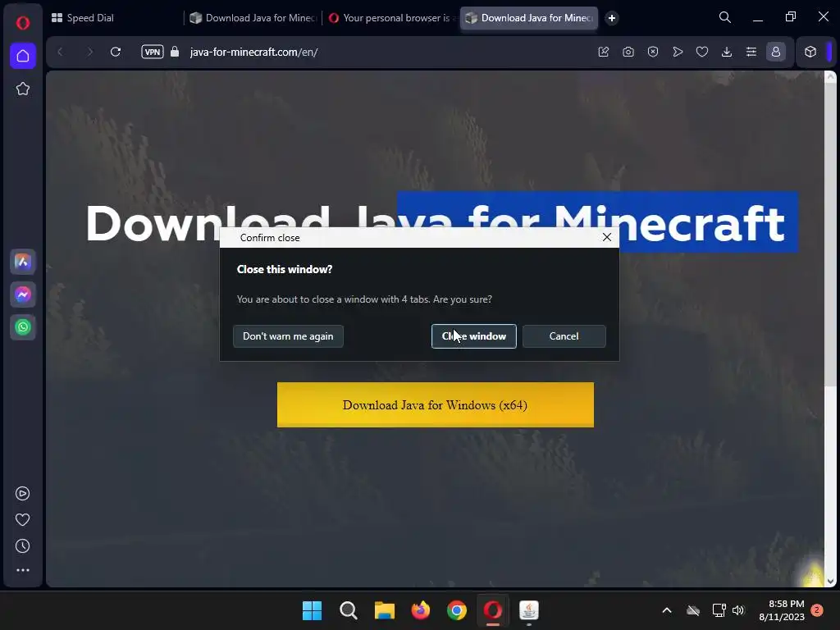The image size is (840, 630).
Task: Open Messenger in sidebar
Action: (22, 294)
